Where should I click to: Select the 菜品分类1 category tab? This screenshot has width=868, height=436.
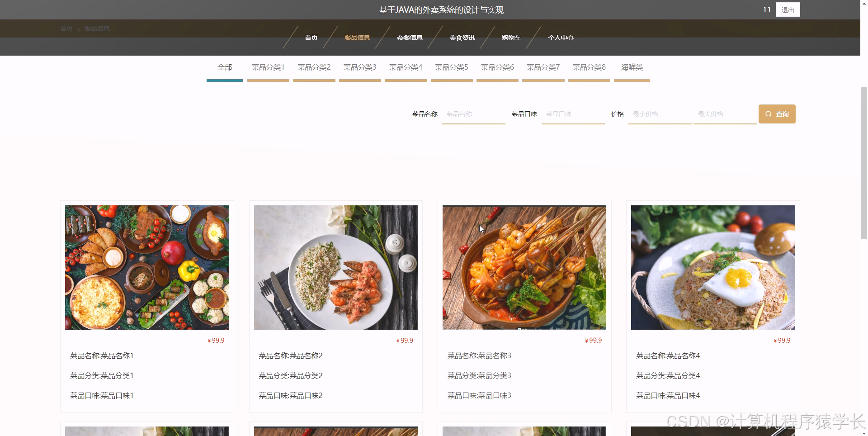[268, 68]
